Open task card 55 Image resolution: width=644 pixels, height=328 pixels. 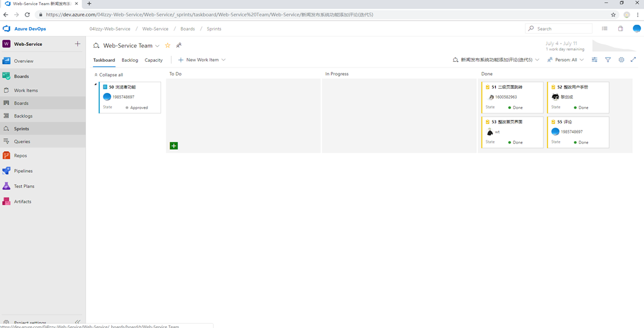(578, 132)
